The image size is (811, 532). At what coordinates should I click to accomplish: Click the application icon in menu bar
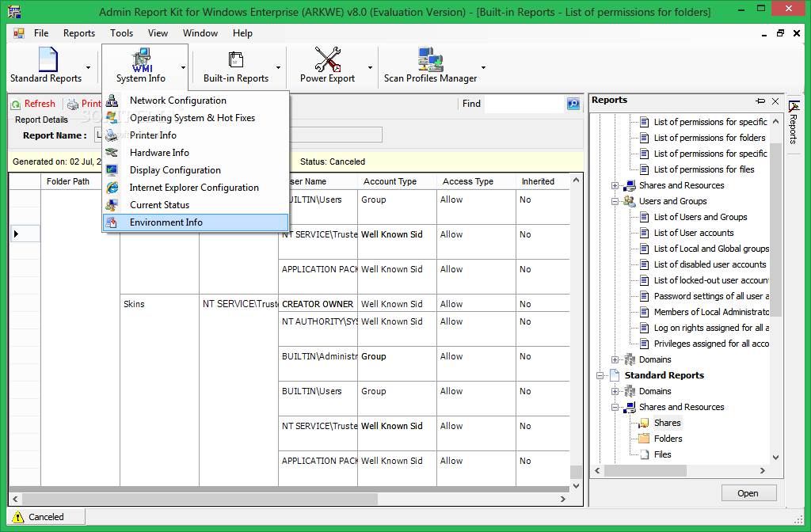19,33
